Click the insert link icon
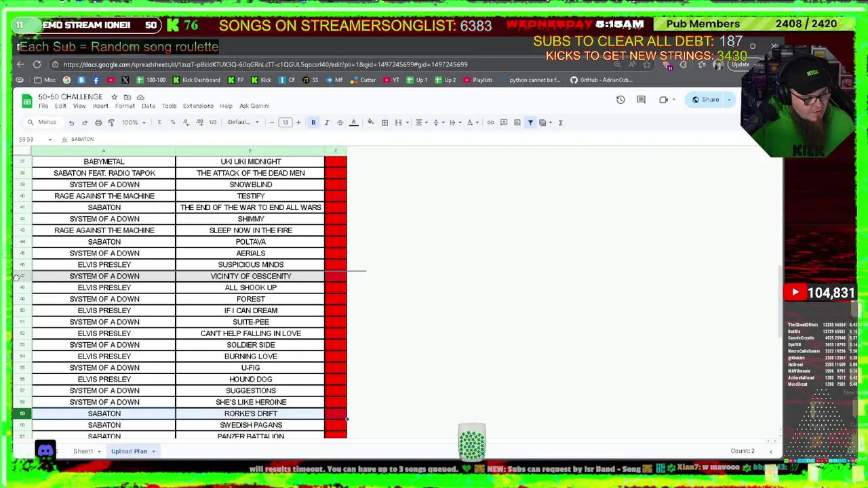This screenshot has height=488, width=868. point(490,123)
